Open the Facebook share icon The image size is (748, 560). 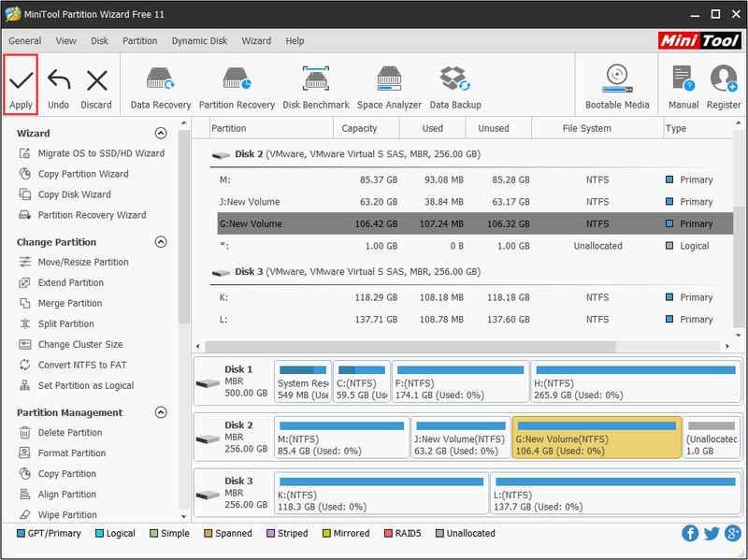[690, 533]
